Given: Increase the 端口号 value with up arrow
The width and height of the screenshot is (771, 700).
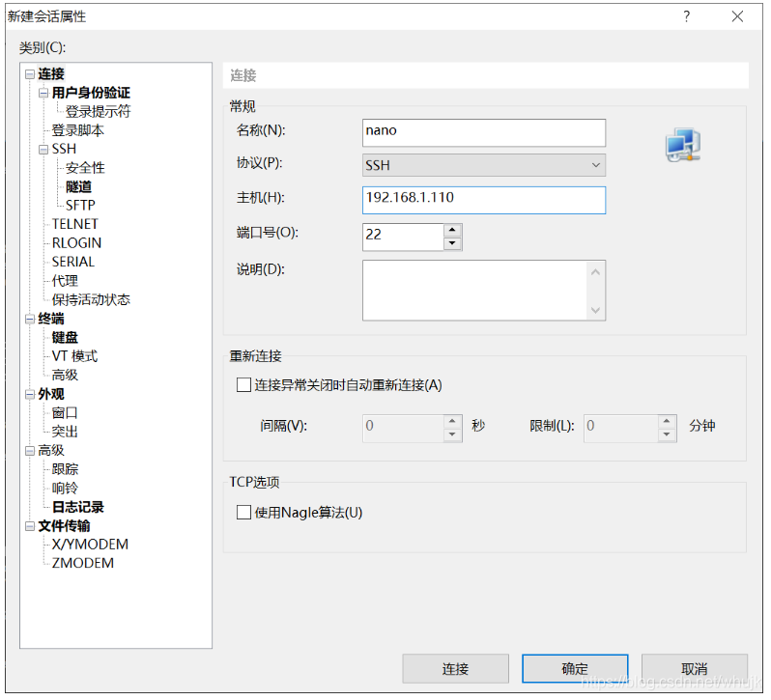Looking at the screenshot, I should click(x=452, y=230).
